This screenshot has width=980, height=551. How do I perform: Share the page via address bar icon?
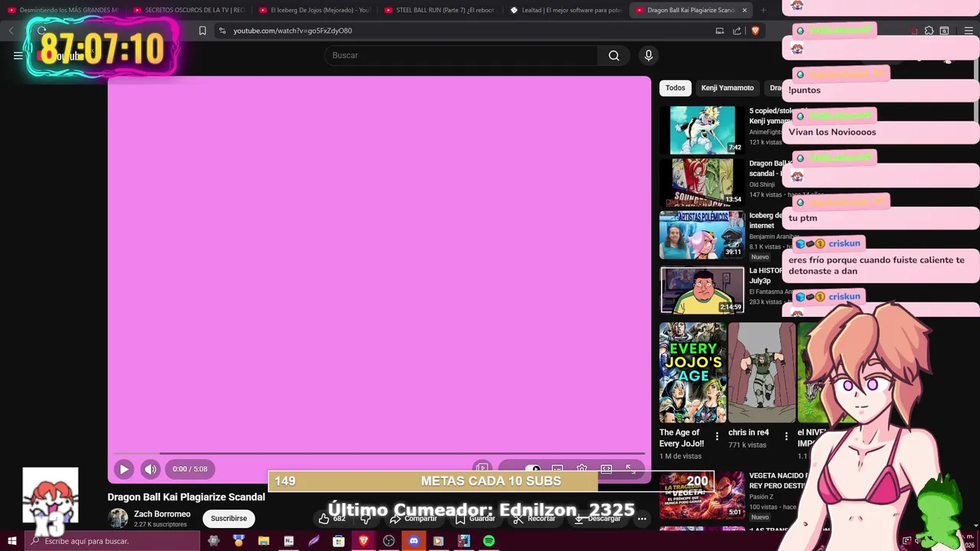pyautogui.click(x=737, y=31)
